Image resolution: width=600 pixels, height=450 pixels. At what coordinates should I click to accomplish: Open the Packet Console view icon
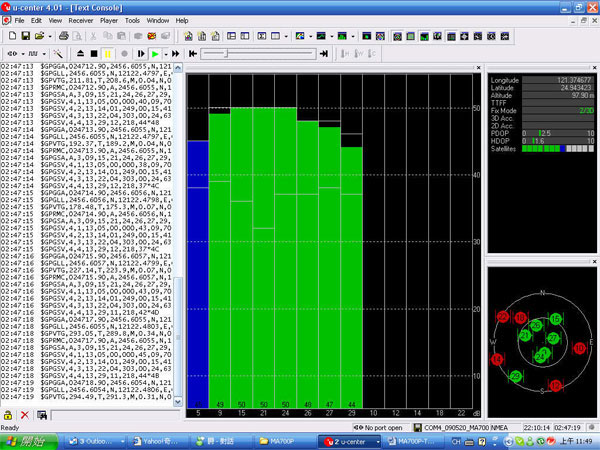click(188, 36)
